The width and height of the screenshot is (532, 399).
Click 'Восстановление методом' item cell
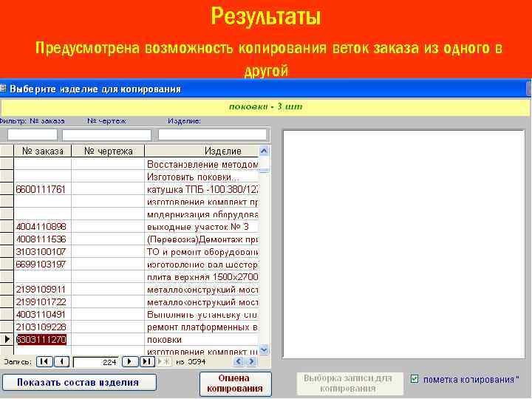tap(202, 164)
